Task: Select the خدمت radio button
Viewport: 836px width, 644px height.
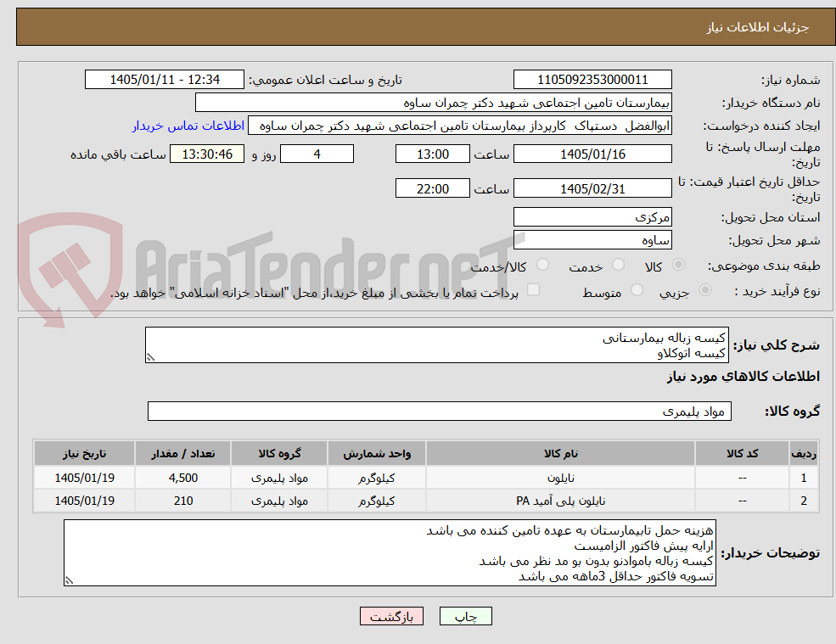Action: coord(618,265)
